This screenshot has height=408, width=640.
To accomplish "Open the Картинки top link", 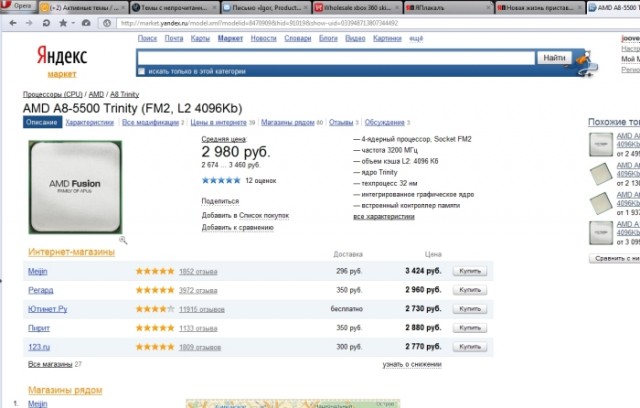I will pos(387,38).
